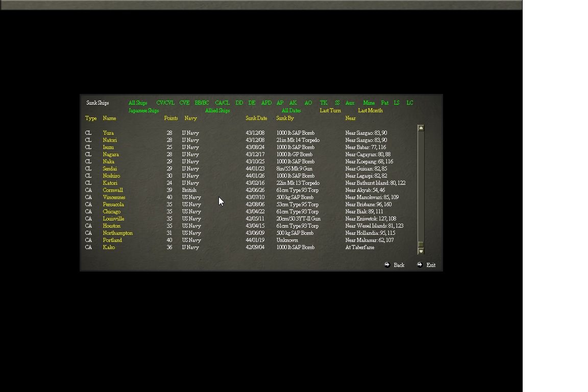Click 'At Taberfane' location text
This screenshot has height=392, width=588.
(x=360, y=247)
